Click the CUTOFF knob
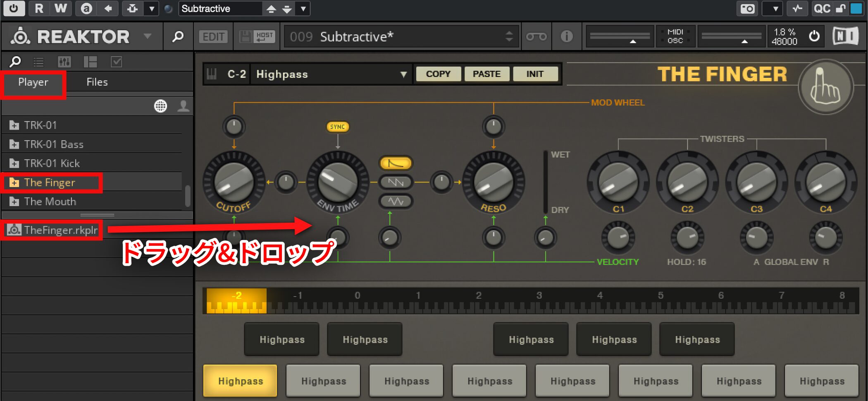The width and height of the screenshot is (868, 401). 234,182
